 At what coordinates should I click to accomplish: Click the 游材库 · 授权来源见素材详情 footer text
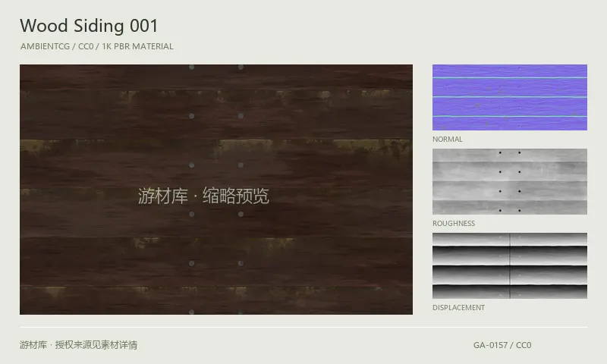(78, 345)
